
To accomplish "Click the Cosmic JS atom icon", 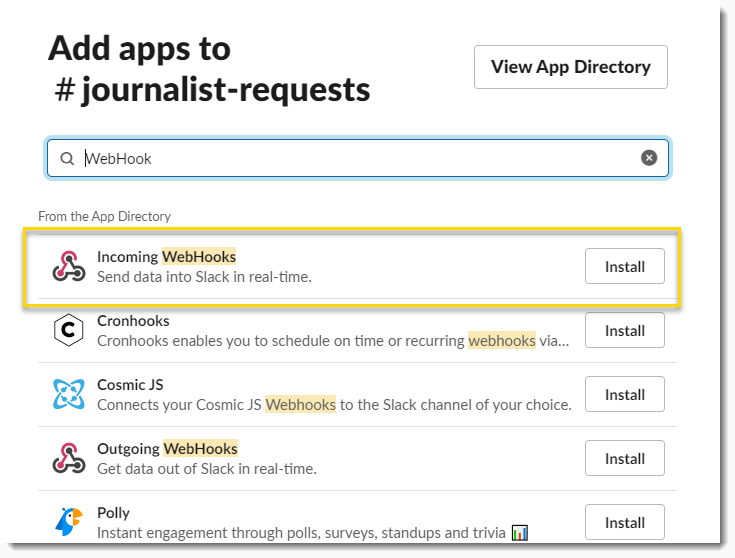I will (x=68, y=394).
